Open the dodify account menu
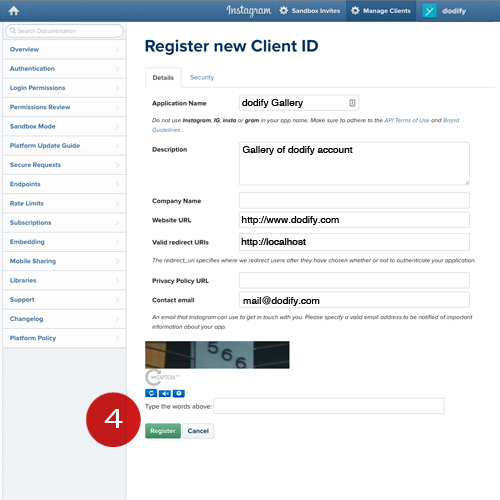 pyautogui.click(x=444, y=11)
